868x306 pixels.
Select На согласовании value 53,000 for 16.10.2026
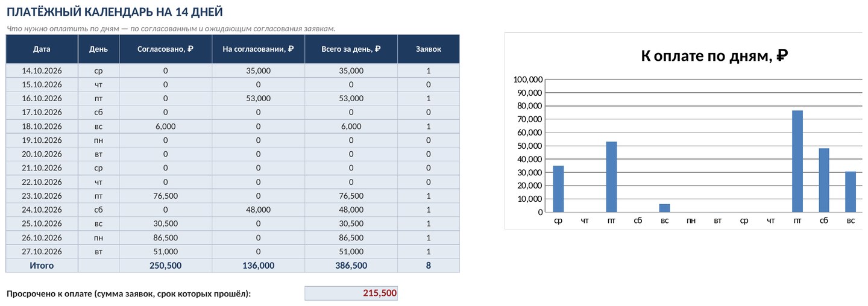(258, 98)
